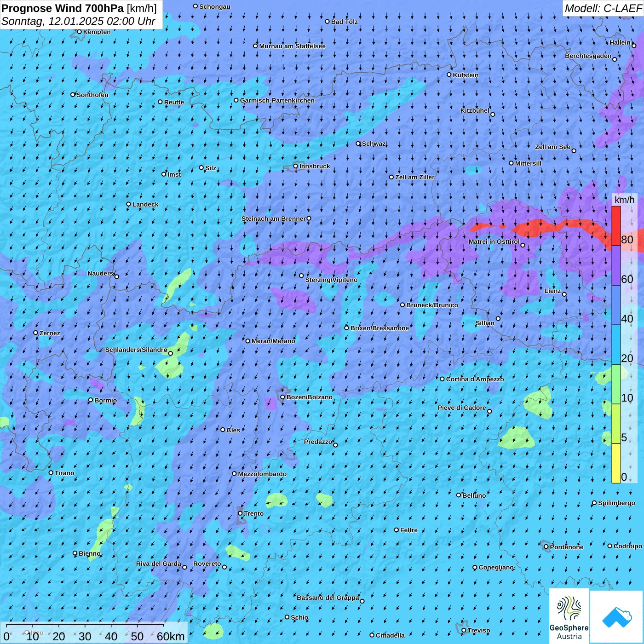Click the Bozen/Bolzano city marker
This screenshot has height=644, width=644.
(283, 397)
